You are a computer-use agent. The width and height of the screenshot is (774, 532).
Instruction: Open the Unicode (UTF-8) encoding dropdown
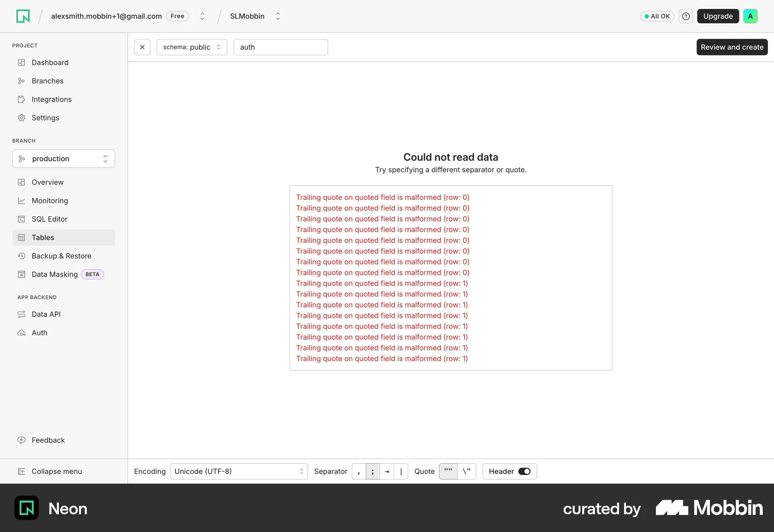[239, 472]
